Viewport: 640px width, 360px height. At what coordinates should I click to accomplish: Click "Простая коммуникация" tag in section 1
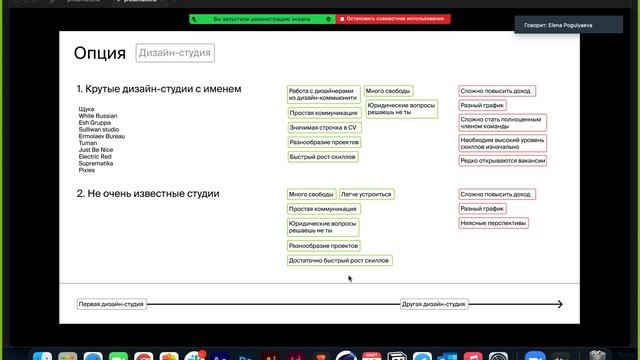click(x=324, y=113)
